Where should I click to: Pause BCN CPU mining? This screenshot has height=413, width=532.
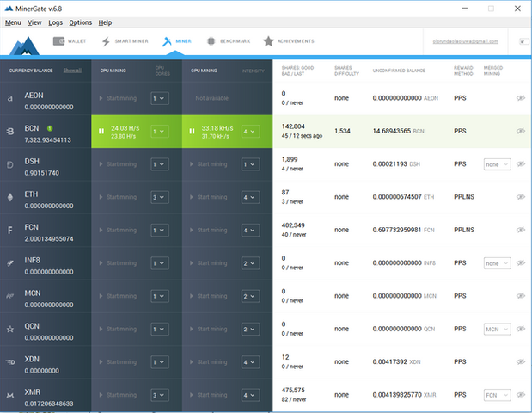click(101, 131)
